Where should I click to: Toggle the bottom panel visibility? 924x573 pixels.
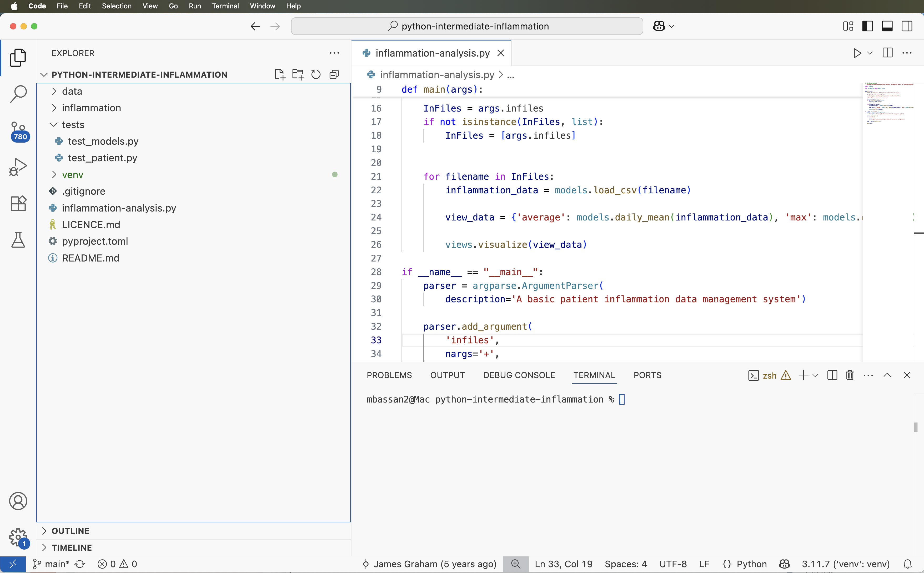coord(887,26)
